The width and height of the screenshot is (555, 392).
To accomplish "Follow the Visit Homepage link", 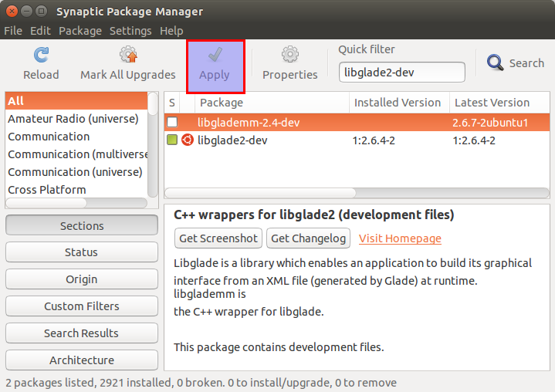I will pos(400,238).
